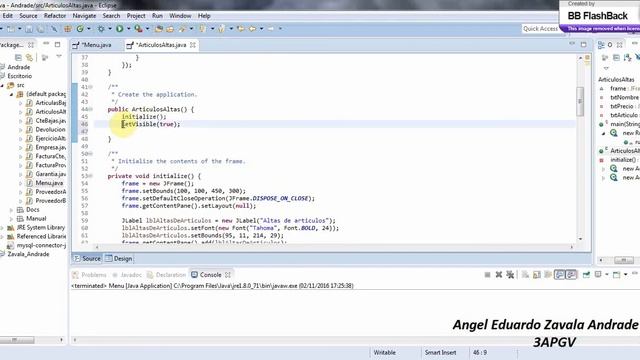Image resolution: width=640 pixels, height=360 pixels.
Task: Open the Refactor menu
Action: [x=55, y=16]
